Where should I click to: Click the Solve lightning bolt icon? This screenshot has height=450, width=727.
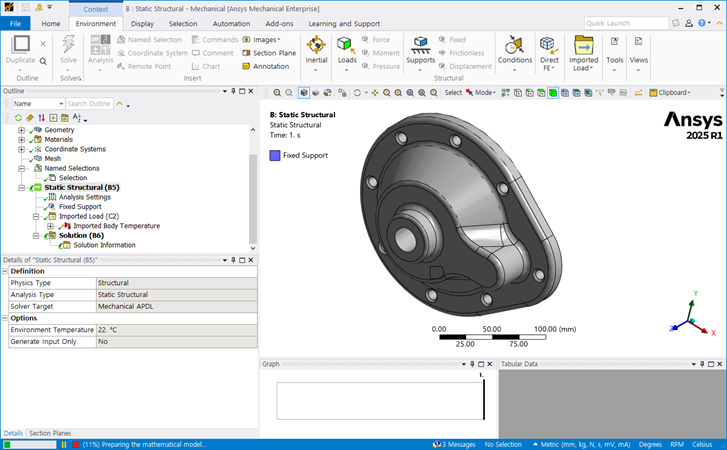(68, 44)
